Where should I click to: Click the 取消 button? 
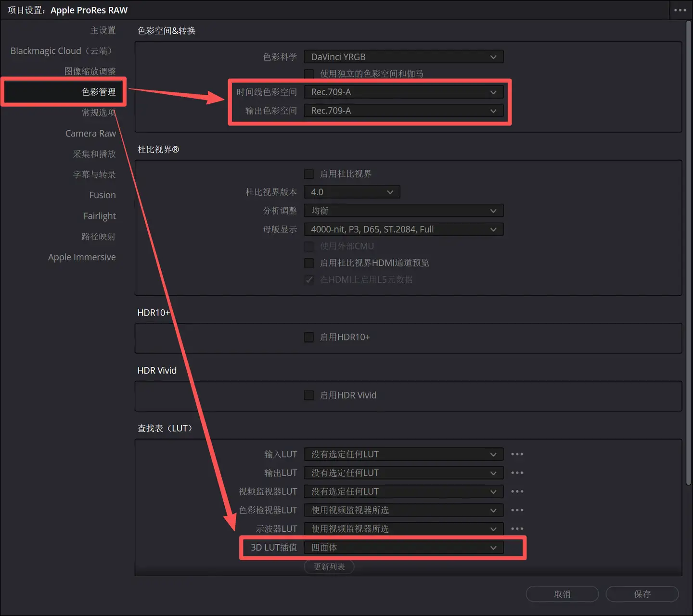click(x=562, y=594)
